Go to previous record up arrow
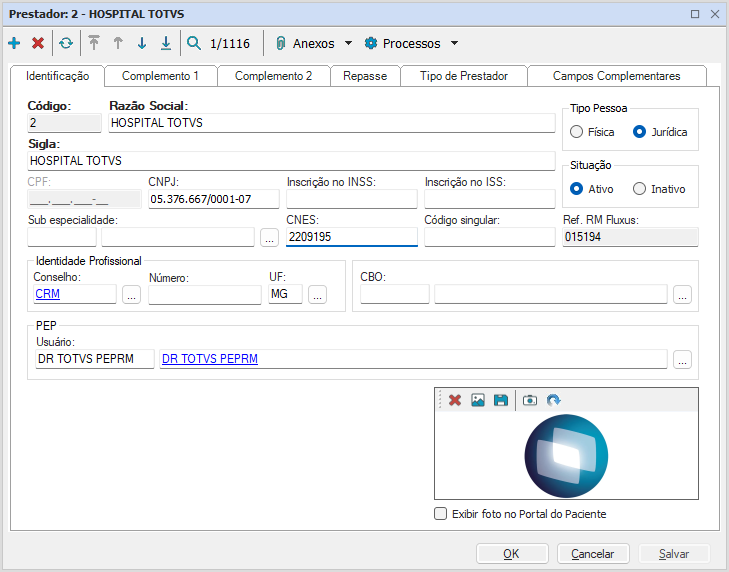 tap(118, 43)
